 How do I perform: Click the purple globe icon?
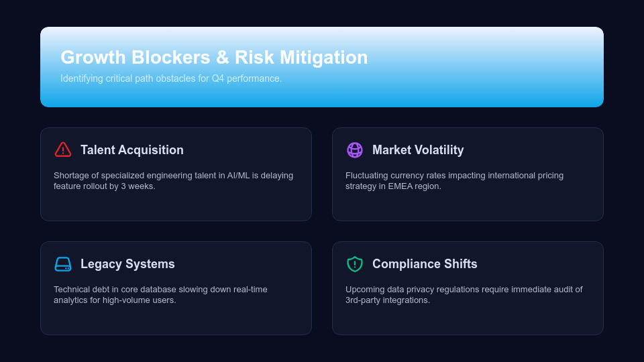coord(355,149)
